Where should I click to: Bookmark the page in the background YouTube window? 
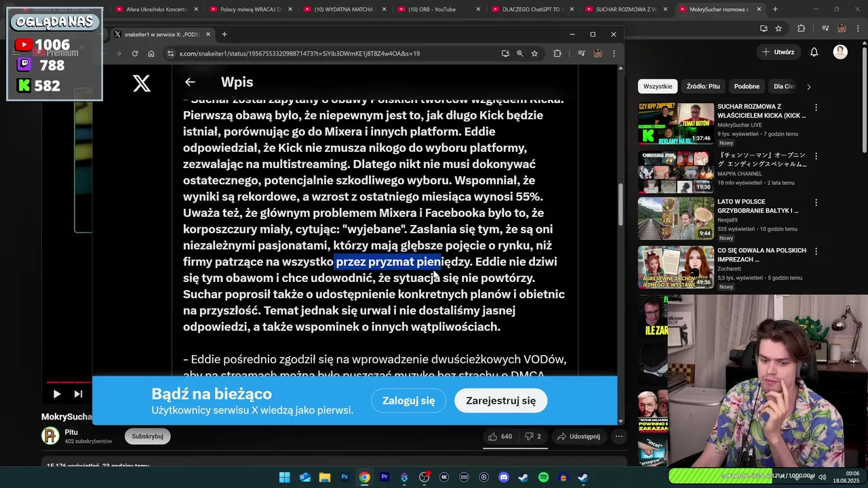(778, 28)
